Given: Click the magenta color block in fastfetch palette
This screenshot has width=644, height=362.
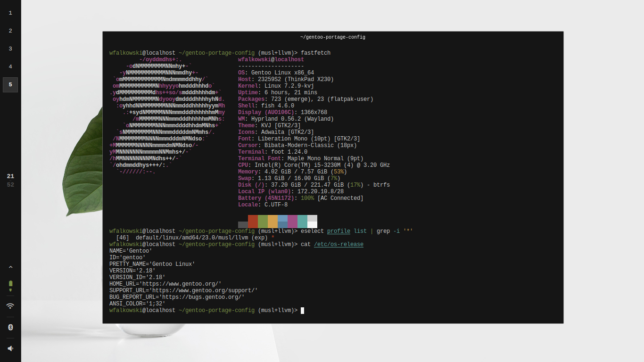Looking at the screenshot, I should [x=292, y=222].
